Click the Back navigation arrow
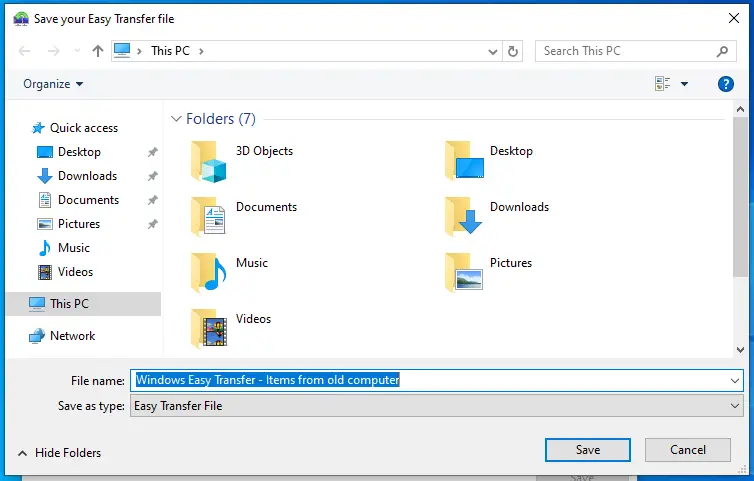 tap(25, 51)
